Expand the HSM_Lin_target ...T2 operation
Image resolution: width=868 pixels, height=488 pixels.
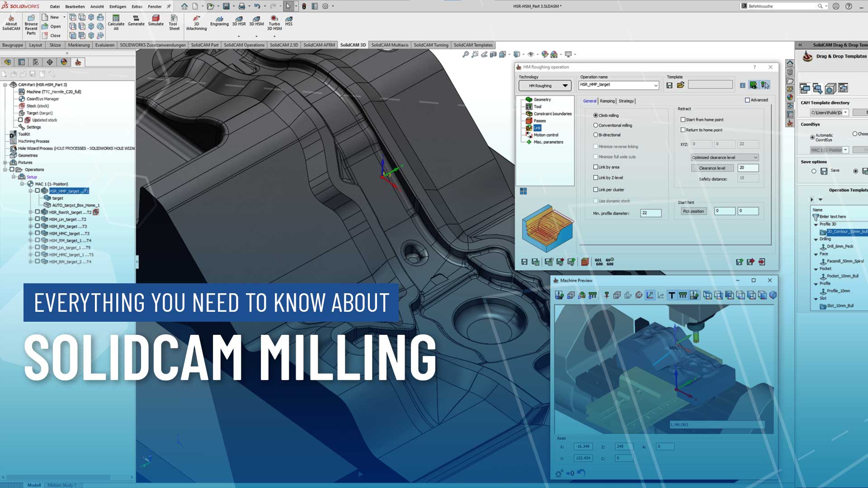click(30, 219)
